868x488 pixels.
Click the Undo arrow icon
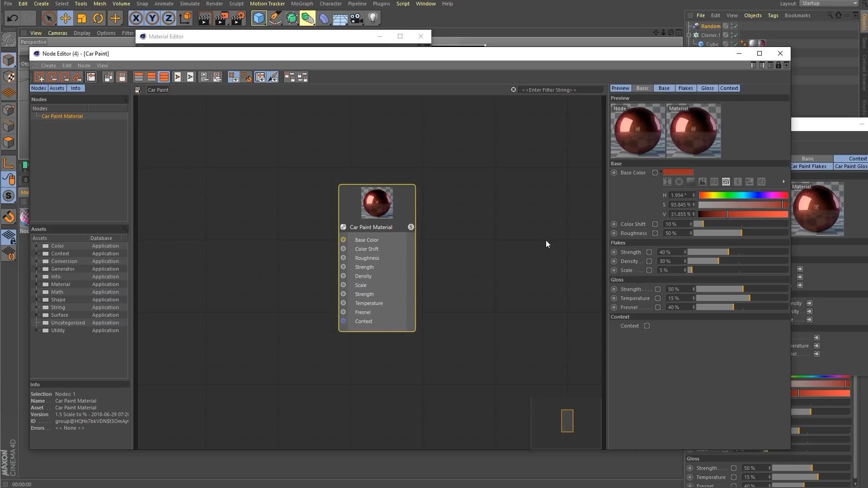(x=12, y=19)
